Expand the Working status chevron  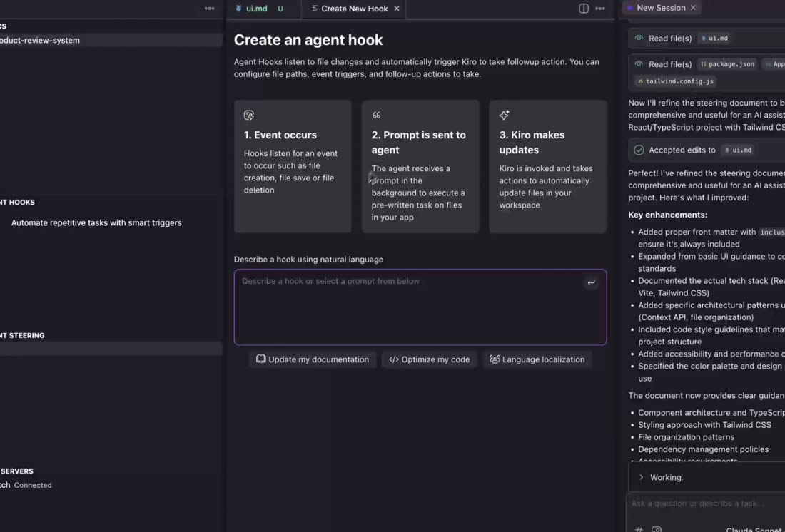[641, 478]
